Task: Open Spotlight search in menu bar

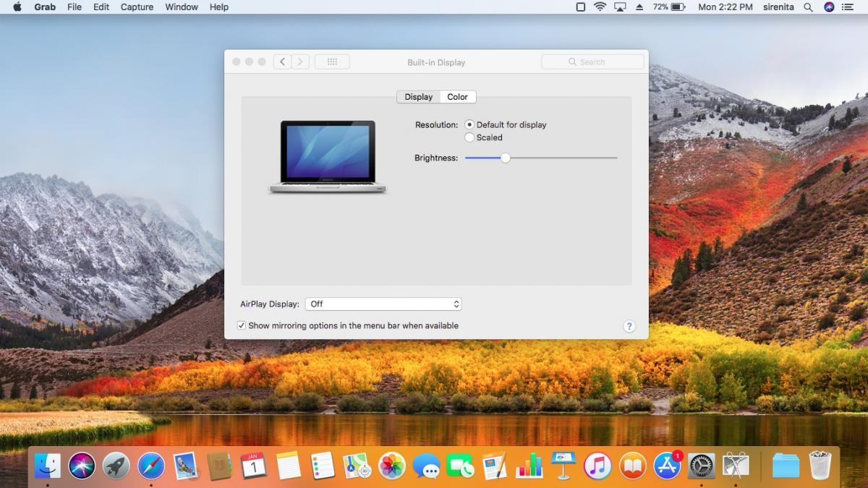Action: [x=808, y=7]
